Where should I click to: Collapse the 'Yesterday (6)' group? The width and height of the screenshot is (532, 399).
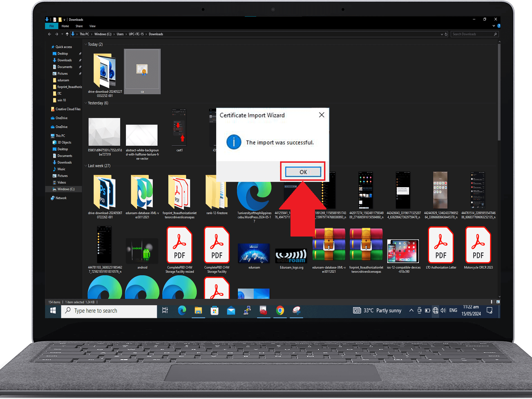pyautogui.click(x=86, y=103)
